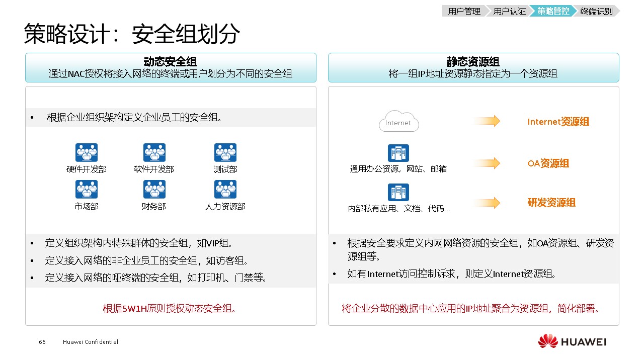Click the 软件开发部 group icon
This screenshot has width=644, height=362.
coord(154,152)
